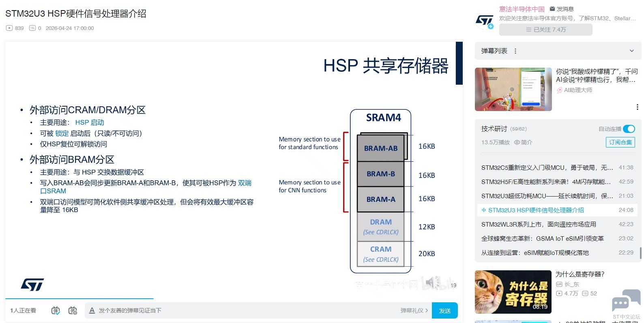
Task: Click the 13.5万播放 count text
Action: [496, 142]
